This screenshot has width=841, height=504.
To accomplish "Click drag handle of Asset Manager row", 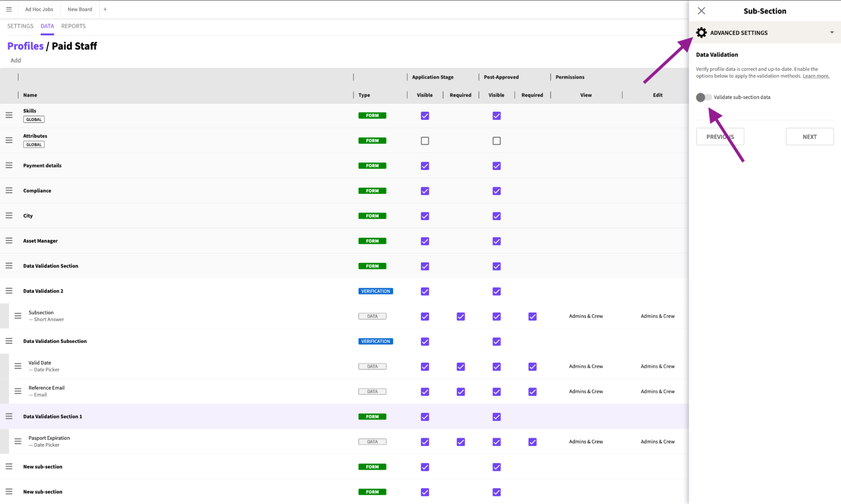I will (9, 241).
